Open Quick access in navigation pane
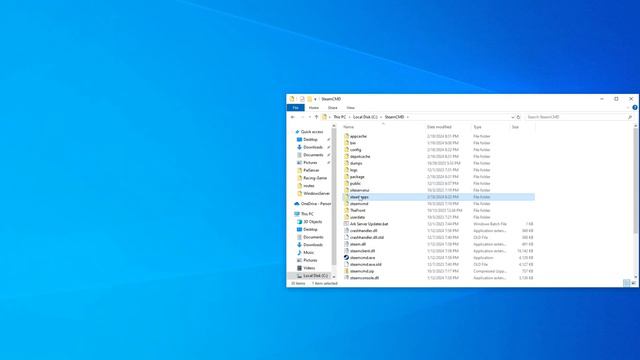Screen dimensions: 640x360 coord(312,132)
